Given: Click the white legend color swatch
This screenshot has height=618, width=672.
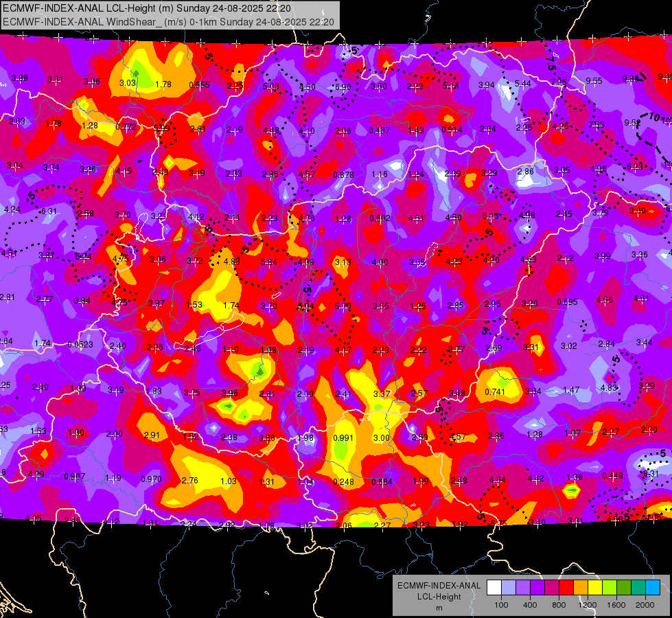Looking at the screenshot, I should (494, 588).
